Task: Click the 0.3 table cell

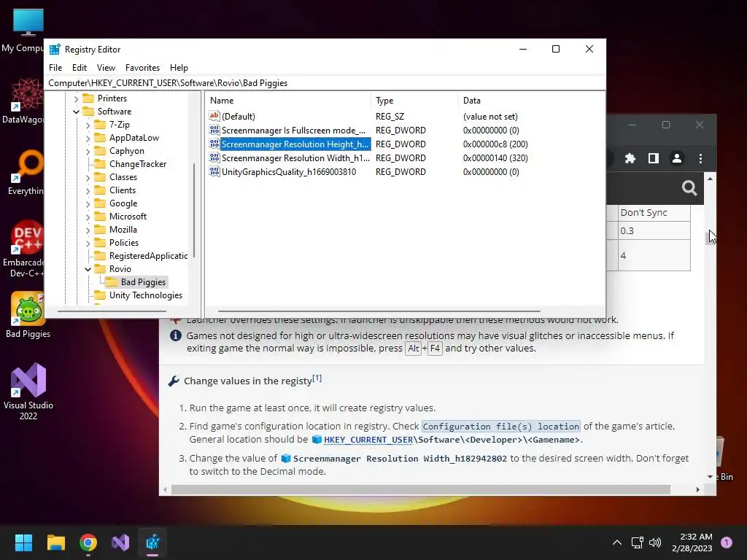Action: click(x=654, y=231)
